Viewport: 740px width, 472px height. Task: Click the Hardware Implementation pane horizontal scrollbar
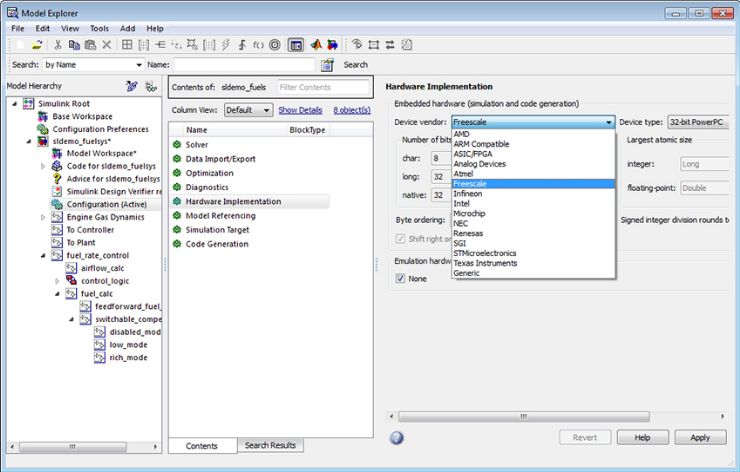pyautogui.click(x=524, y=416)
